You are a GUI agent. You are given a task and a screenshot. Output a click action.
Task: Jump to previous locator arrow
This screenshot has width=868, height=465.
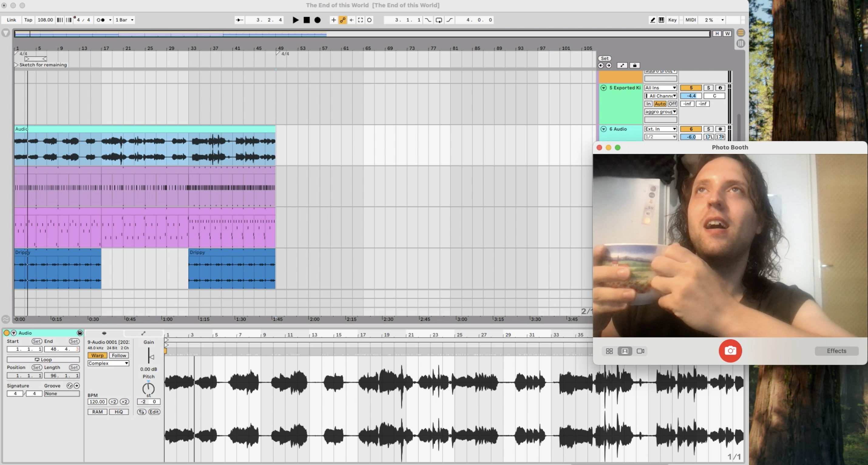pyautogui.click(x=601, y=65)
